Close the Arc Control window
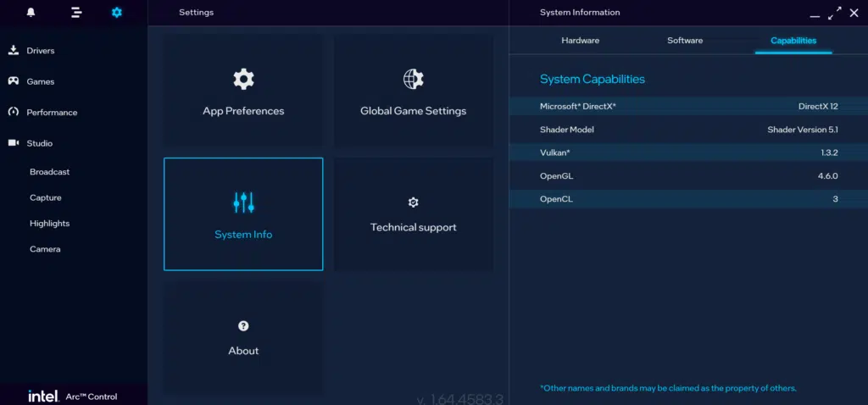Image resolution: width=868 pixels, height=405 pixels. pos(854,13)
